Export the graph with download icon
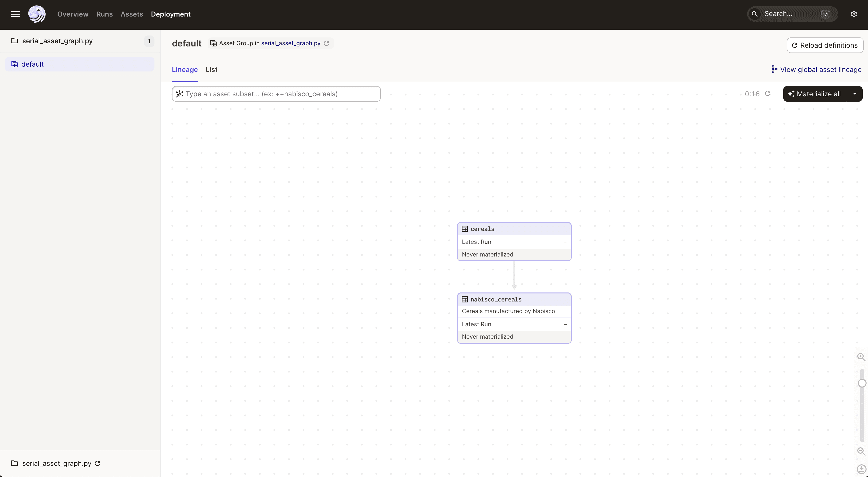 click(x=861, y=469)
